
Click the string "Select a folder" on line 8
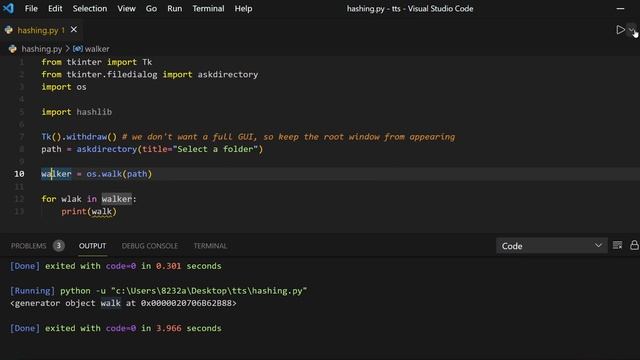pos(215,149)
